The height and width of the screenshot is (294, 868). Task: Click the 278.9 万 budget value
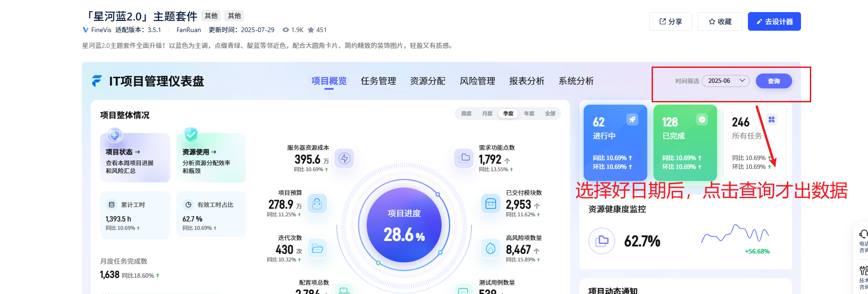(x=285, y=205)
